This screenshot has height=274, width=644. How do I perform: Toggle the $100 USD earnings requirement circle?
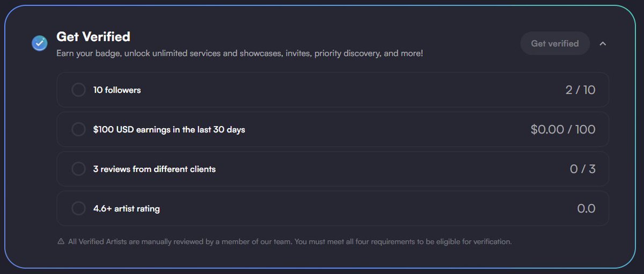(78, 129)
